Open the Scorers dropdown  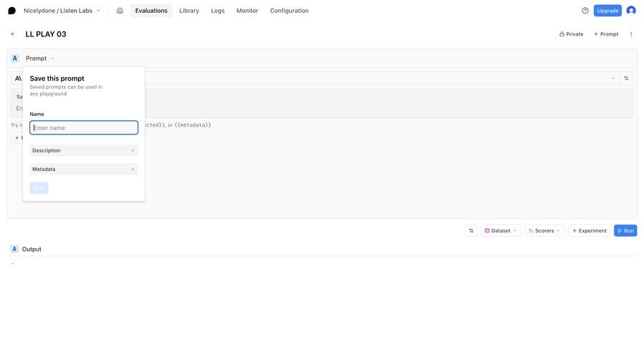(x=545, y=231)
